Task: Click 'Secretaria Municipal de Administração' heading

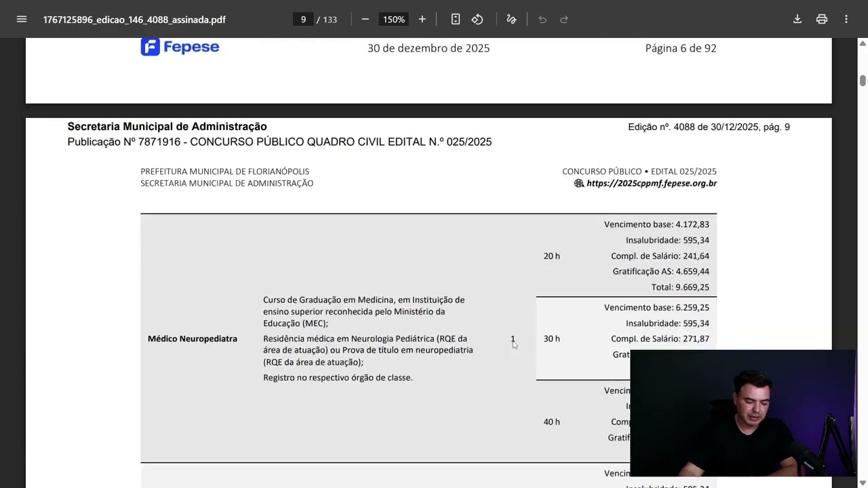Action: pos(167,127)
